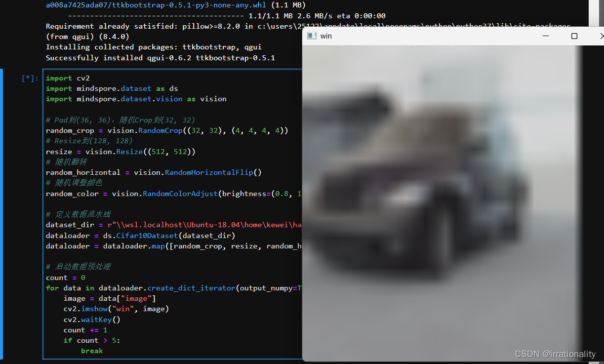Click the 'count += 1' code line
The width and height of the screenshot is (604, 364).
85,330
